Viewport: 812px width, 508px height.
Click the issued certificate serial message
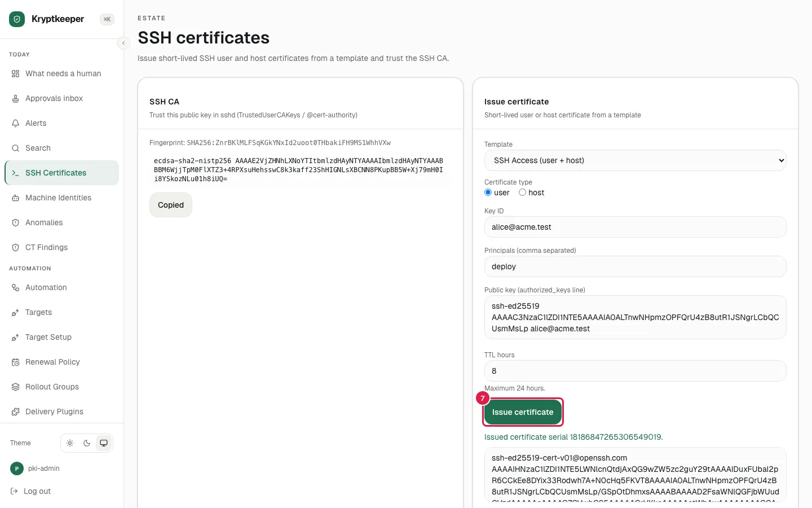click(x=573, y=437)
